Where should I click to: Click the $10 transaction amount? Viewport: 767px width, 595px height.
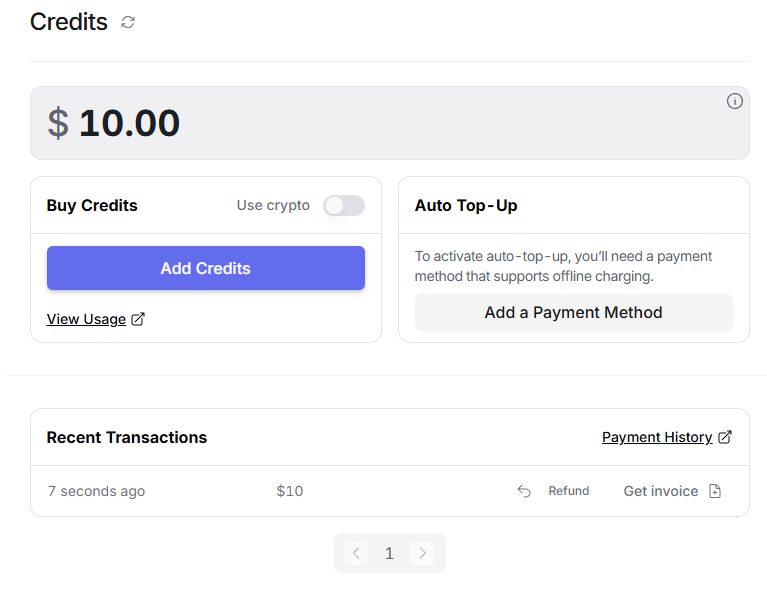tap(290, 491)
